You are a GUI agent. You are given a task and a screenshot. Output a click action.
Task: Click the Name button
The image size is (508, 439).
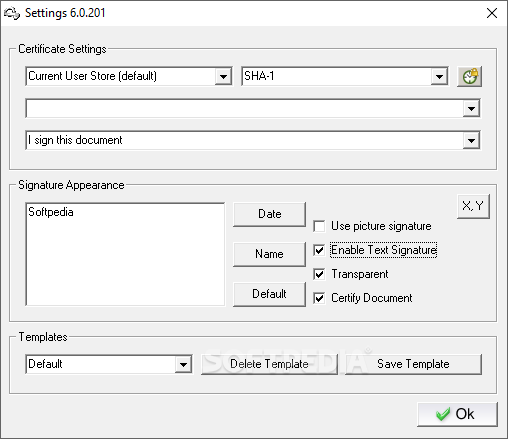point(269,254)
